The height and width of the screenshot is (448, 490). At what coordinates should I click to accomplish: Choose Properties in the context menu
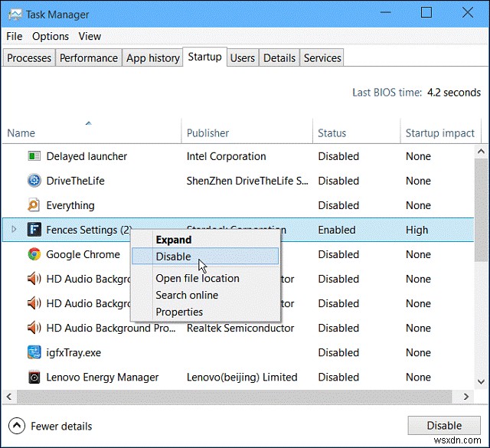pos(205,312)
